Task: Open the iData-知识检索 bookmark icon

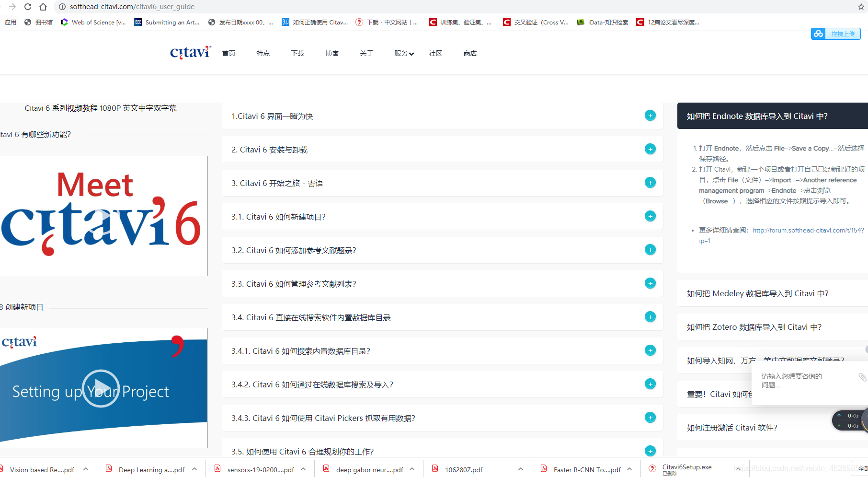Action: (x=580, y=22)
